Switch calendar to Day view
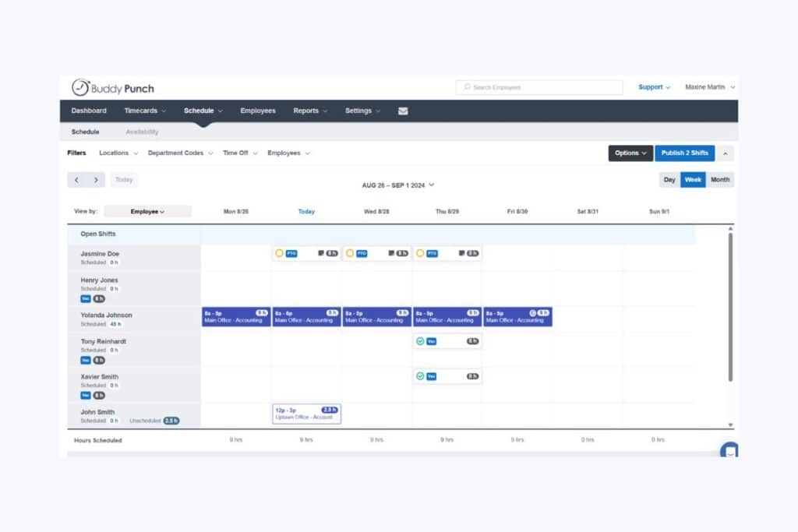This screenshot has width=798, height=532. (x=669, y=180)
